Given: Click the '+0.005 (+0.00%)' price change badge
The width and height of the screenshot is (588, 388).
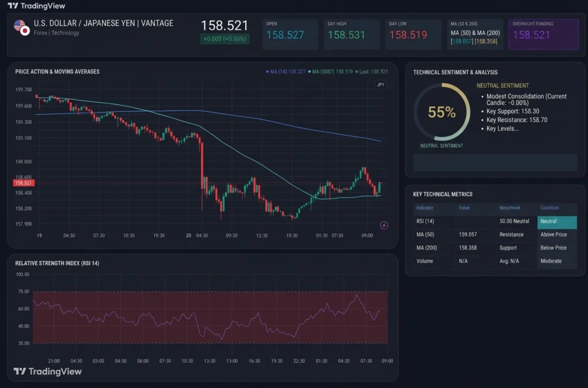Looking at the screenshot, I should (x=225, y=39).
